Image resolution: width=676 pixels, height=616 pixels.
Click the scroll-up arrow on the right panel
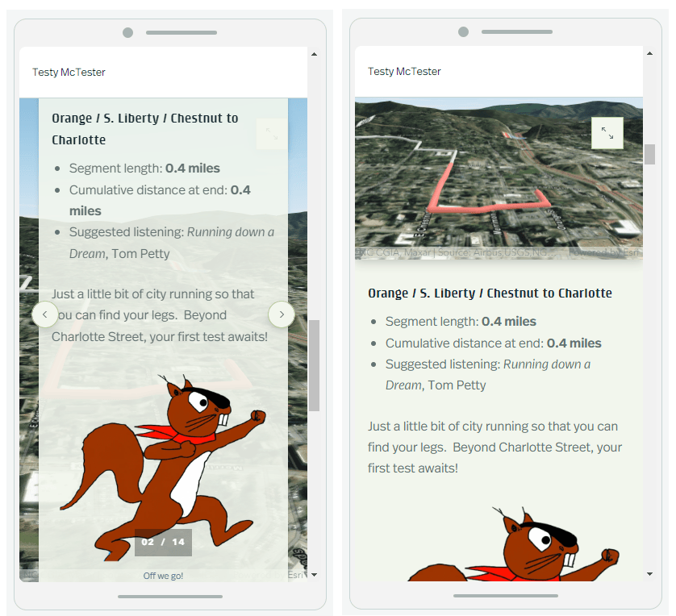click(650, 53)
